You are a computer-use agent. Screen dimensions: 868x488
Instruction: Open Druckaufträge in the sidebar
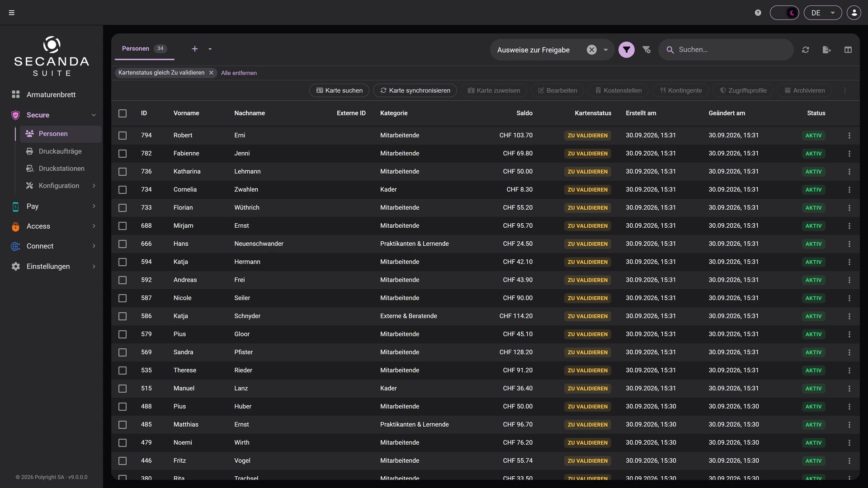click(61, 151)
